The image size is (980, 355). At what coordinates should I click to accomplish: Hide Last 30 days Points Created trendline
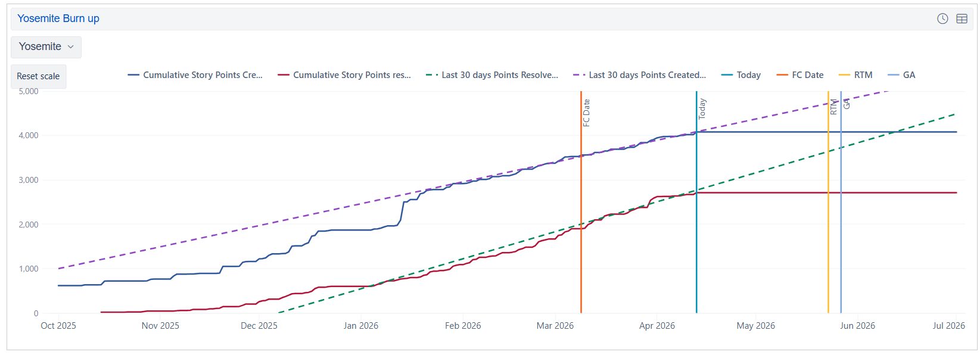[x=647, y=75]
